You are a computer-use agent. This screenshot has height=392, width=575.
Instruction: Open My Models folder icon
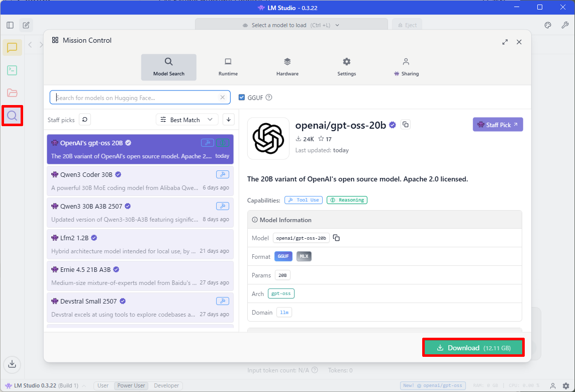[12, 93]
